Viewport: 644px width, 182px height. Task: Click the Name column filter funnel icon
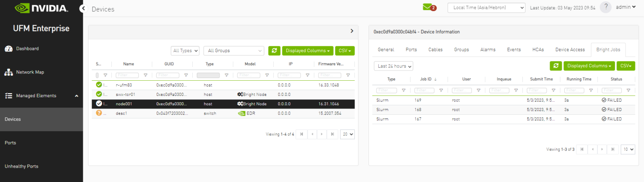pos(145,75)
